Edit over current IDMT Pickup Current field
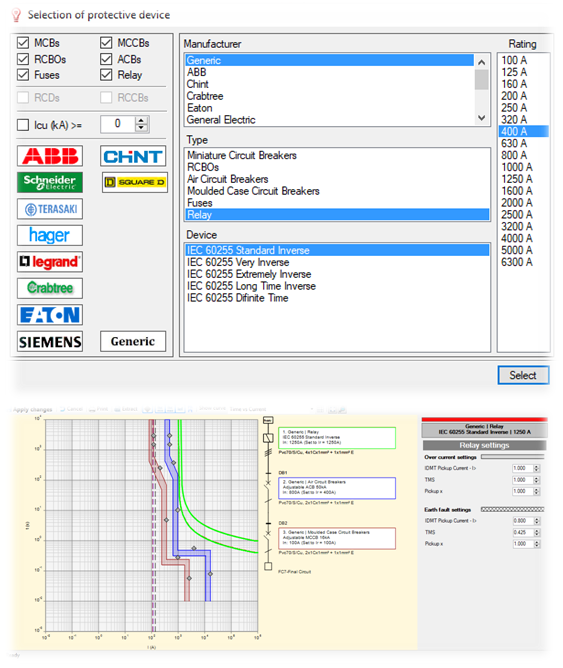The width and height of the screenshot is (563, 668). 523,468
